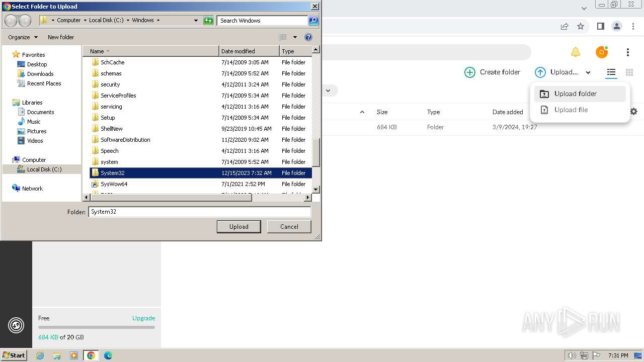Open Music library in navigation pane
644x362 pixels.
[34, 122]
